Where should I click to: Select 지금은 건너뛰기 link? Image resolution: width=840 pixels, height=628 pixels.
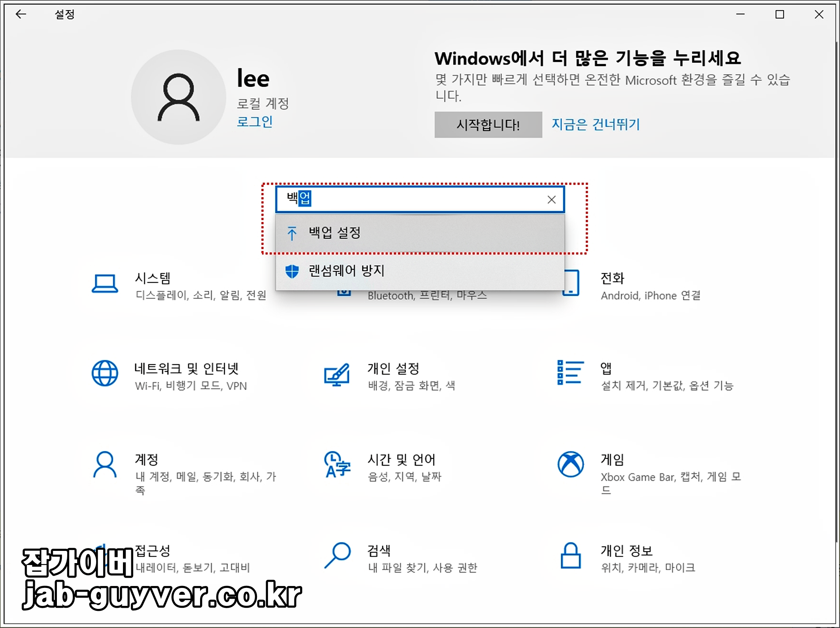point(595,124)
